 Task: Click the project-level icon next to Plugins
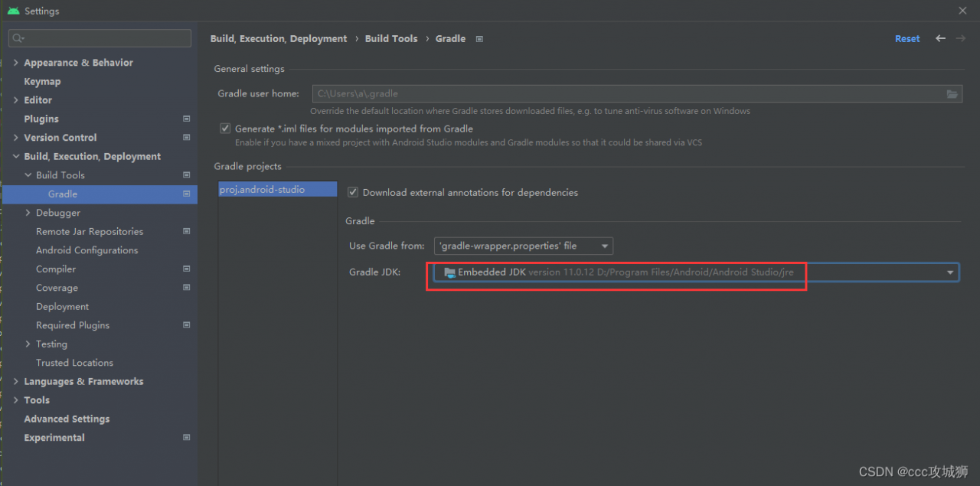(186, 119)
